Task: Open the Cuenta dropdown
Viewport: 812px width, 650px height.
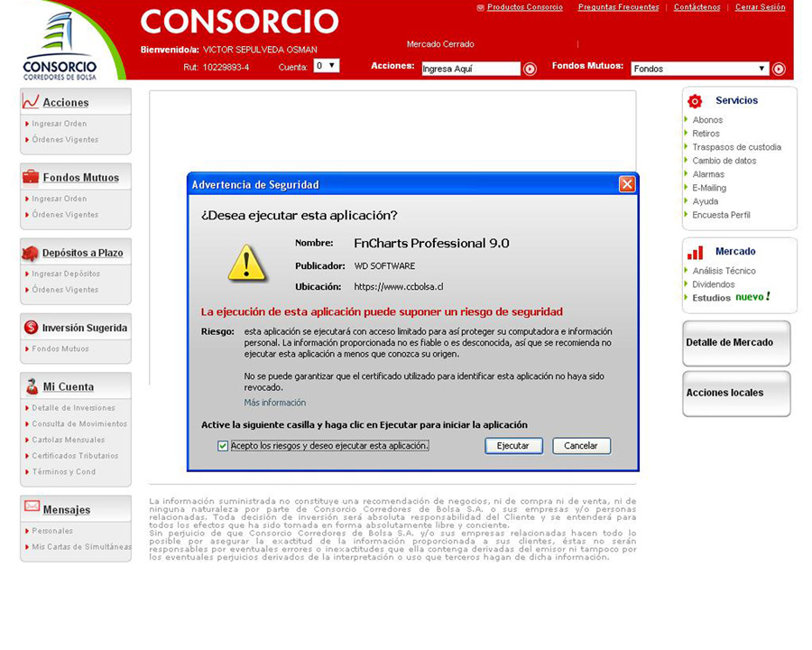Action: [x=327, y=66]
